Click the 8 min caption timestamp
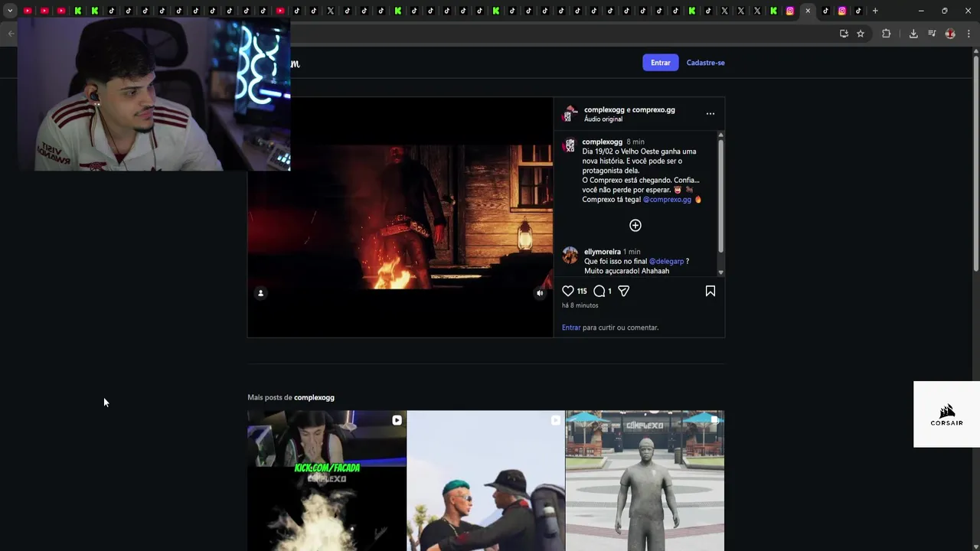The height and width of the screenshot is (551, 980). point(635,142)
